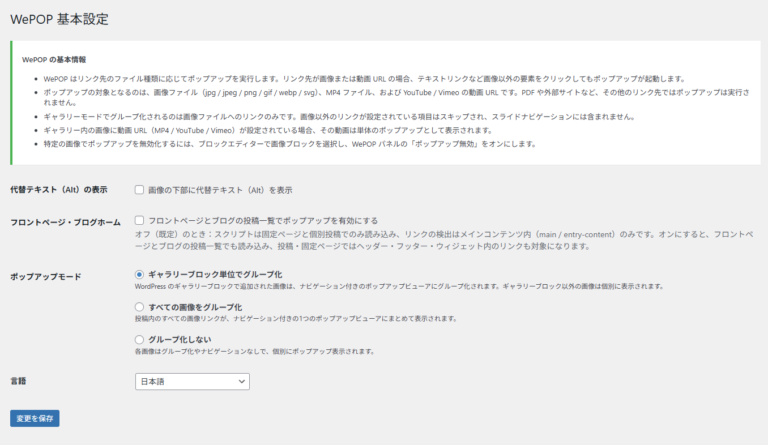
Task: Click bullet starting WePOP はリンク先のファイル種類
Action: click(364, 79)
